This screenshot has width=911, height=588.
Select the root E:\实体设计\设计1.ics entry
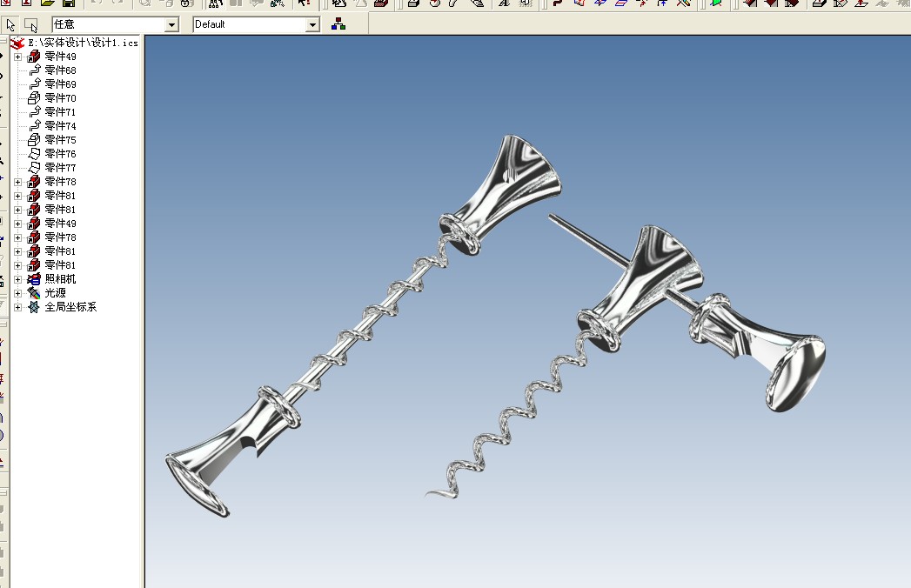coord(83,43)
